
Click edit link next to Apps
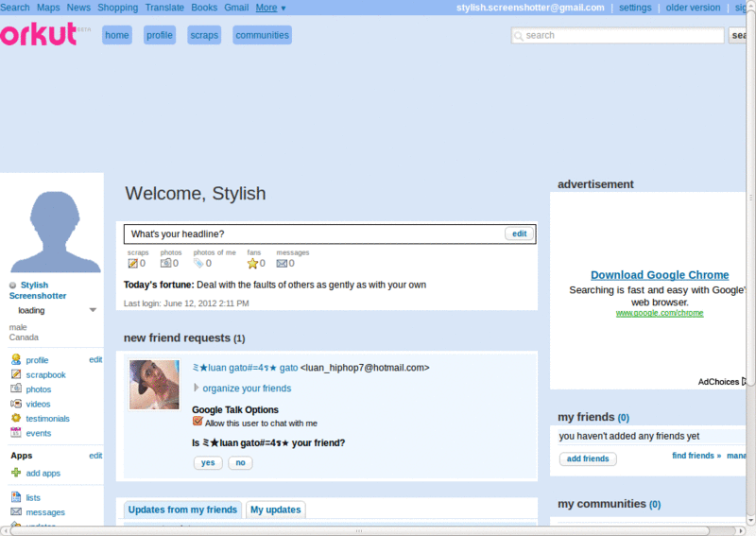[x=95, y=456]
